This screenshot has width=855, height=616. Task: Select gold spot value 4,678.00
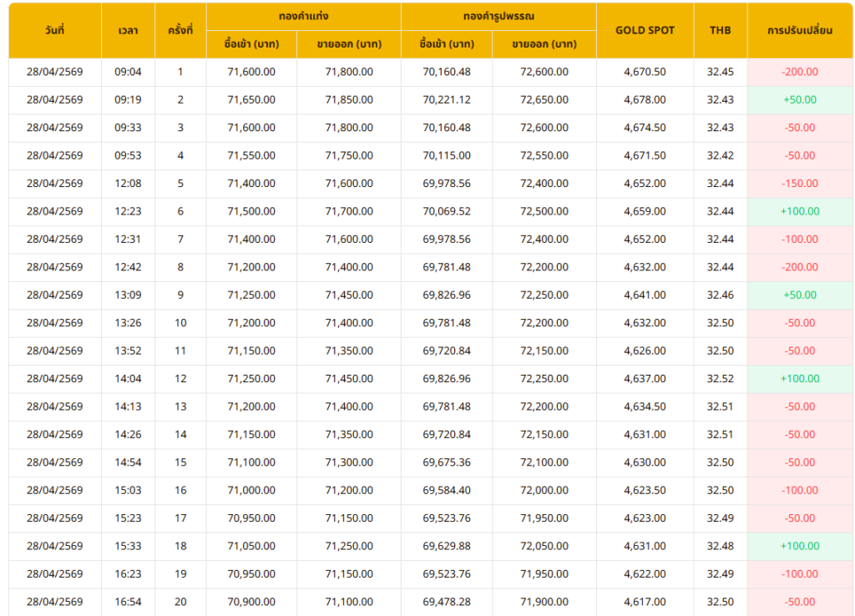tap(645, 99)
